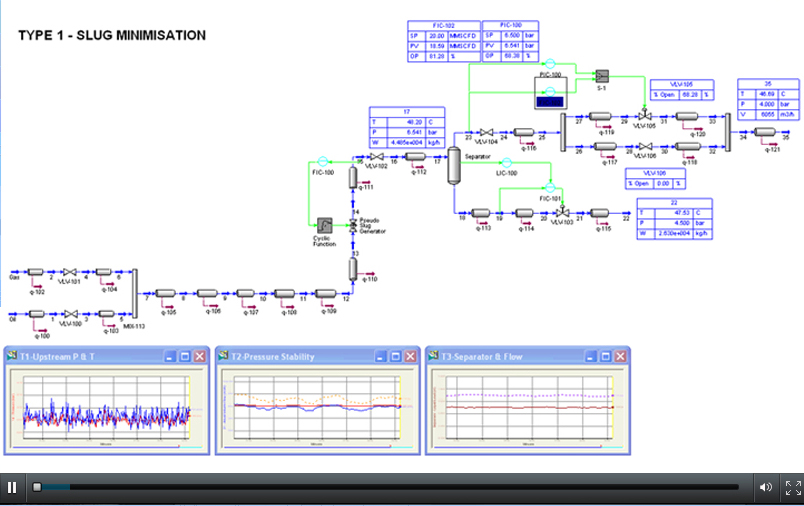Click the video progress bar handle
This screenshot has width=804, height=506.
click(37, 488)
